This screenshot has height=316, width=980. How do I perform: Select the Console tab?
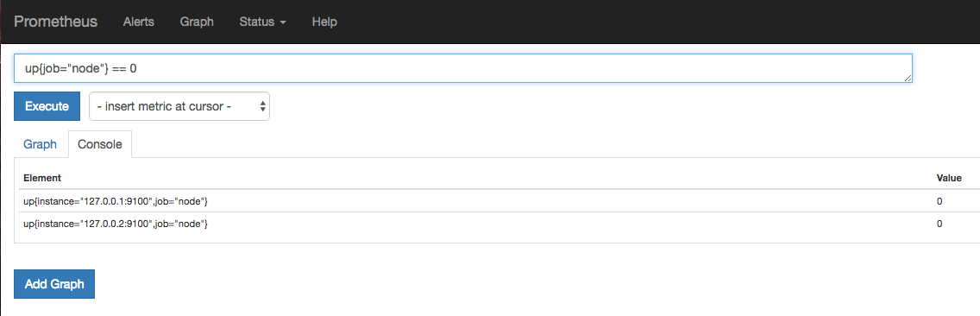coord(100,144)
